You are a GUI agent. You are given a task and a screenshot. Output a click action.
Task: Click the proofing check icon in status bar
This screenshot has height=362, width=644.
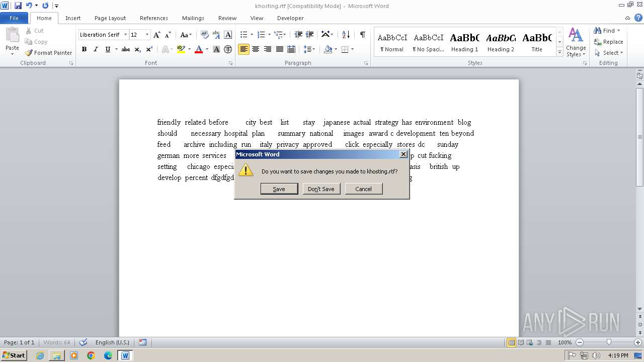tap(83, 342)
